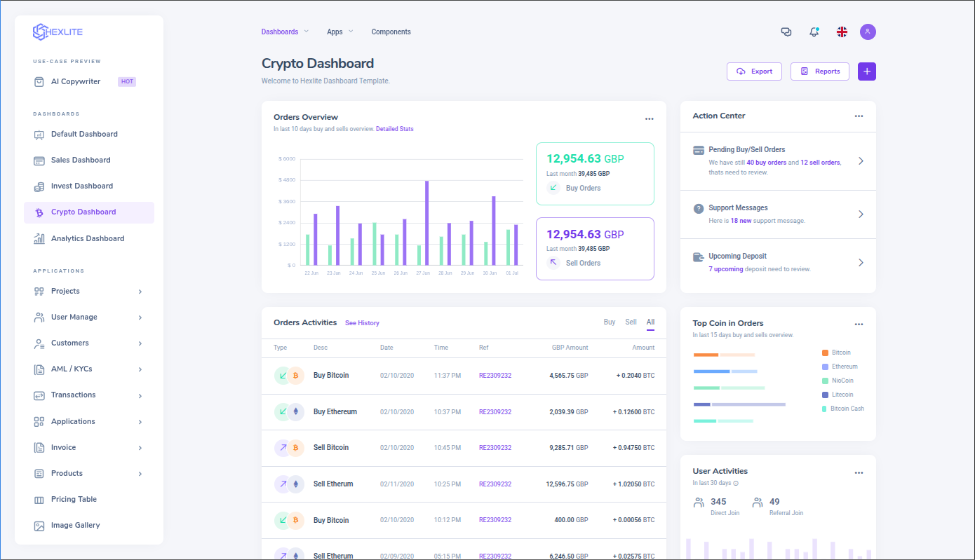Expand the Projects sidebar submenu
The height and width of the screenshot is (560, 975).
tap(89, 291)
